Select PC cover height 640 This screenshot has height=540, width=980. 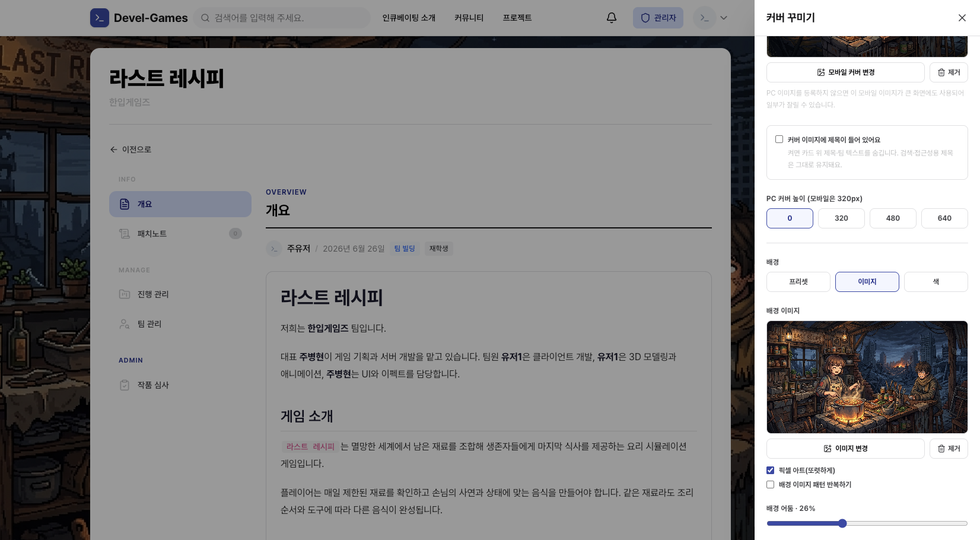(x=944, y=218)
